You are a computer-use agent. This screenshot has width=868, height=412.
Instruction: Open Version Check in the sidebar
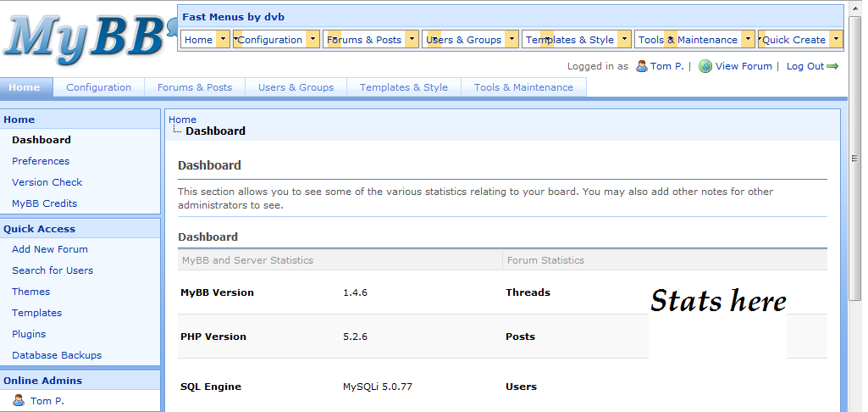(47, 182)
